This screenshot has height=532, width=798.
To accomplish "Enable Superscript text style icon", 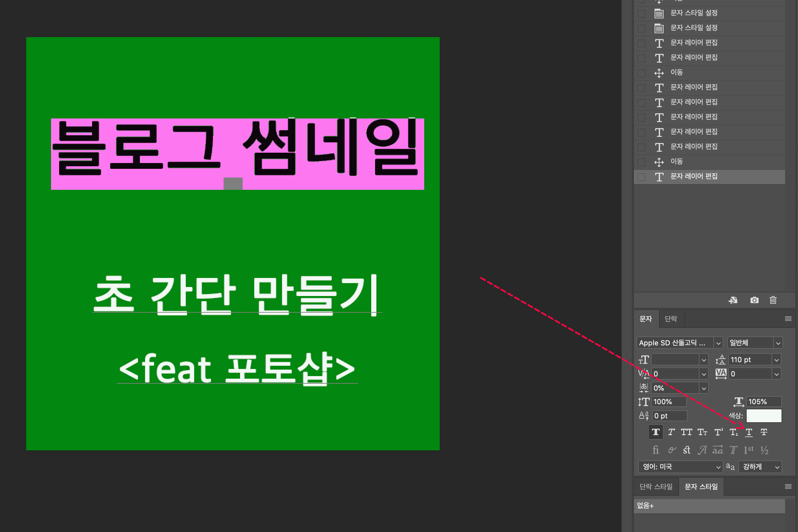I will click(x=718, y=432).
